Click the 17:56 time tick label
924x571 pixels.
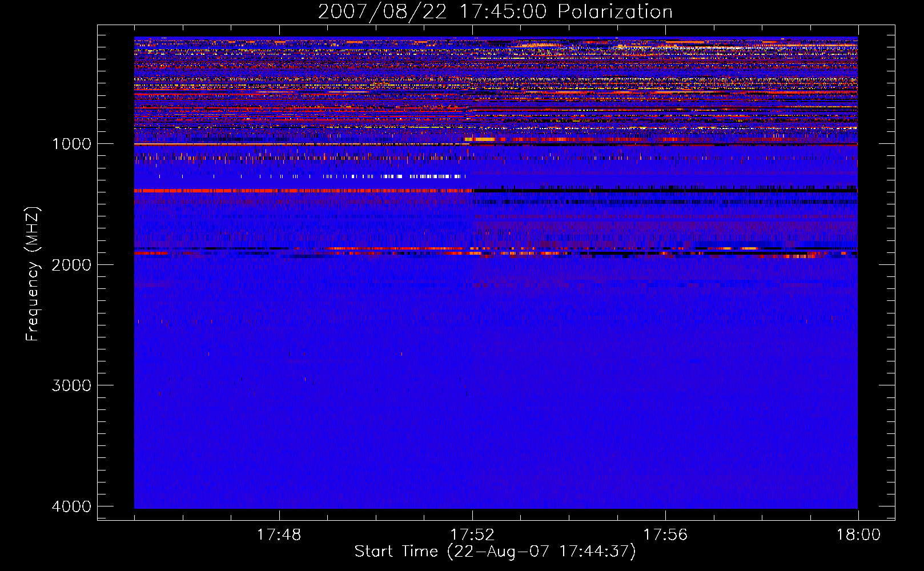tap(665, 535)
